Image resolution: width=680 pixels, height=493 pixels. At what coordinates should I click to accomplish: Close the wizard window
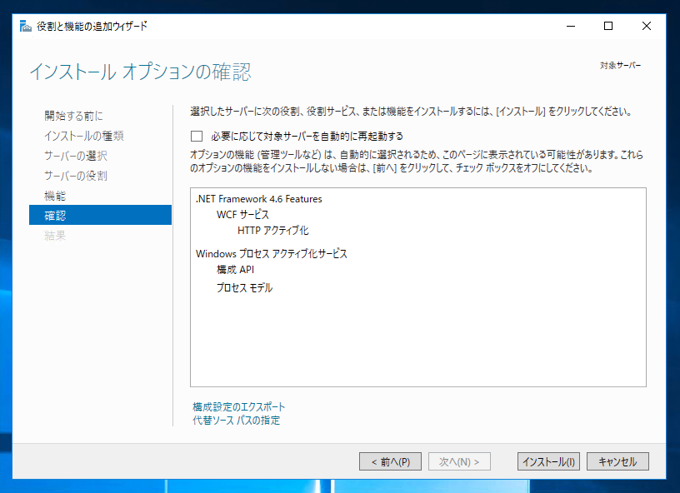(x=646, y=26)
